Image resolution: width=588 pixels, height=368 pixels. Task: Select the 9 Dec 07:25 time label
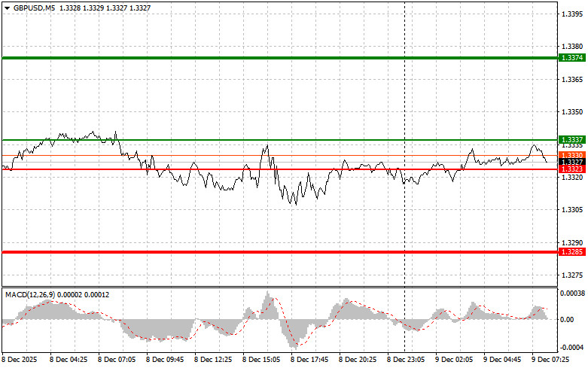point(550,360)
